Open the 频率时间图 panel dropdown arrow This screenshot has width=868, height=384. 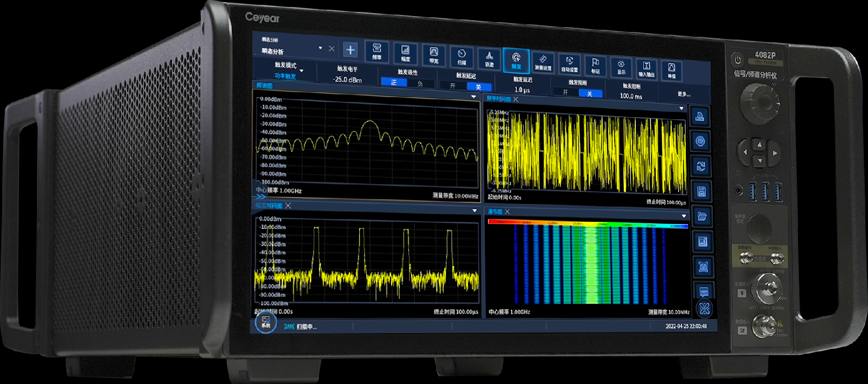(x=681, y=108)
